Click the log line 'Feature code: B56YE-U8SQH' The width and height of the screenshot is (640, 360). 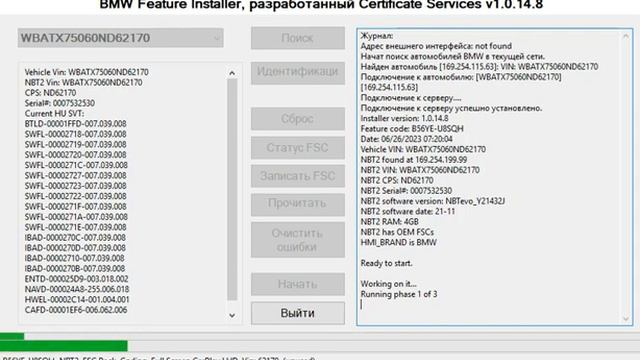tap(412, 129)
